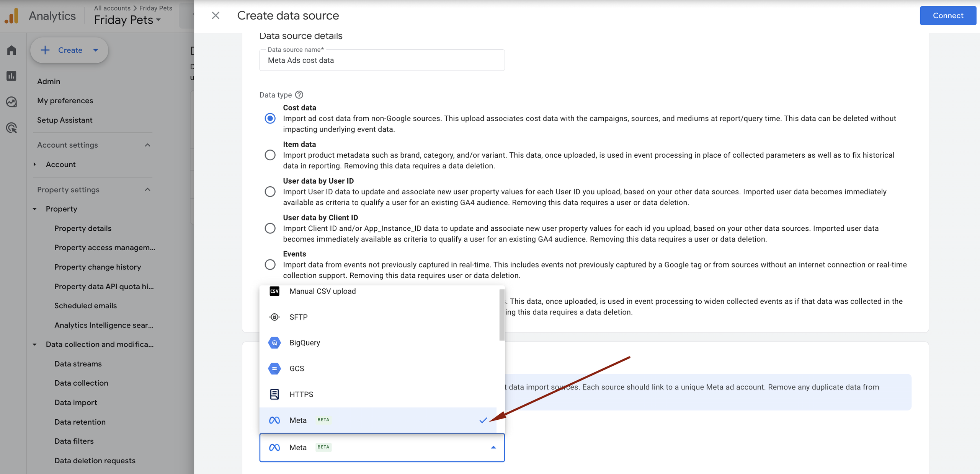This screenshot has height=474, width=980.
Task: Open the Explore icon in left rail
Action: pos(11,102)
